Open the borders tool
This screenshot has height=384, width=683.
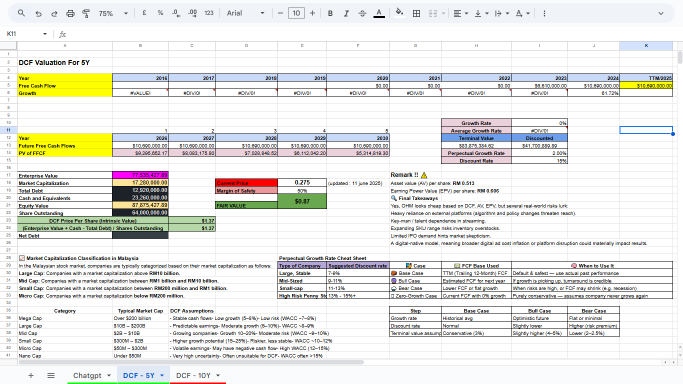(416, 13)
